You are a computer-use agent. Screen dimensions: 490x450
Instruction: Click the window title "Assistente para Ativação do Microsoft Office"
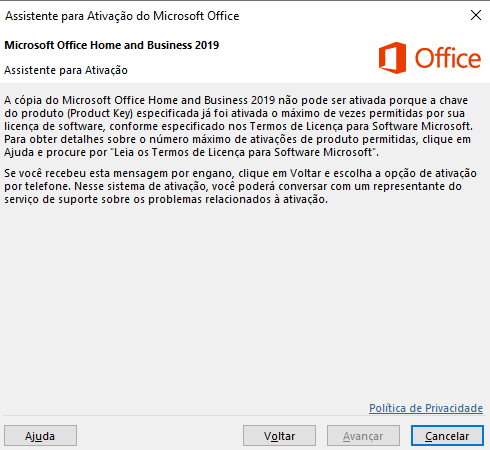[122, 16]
